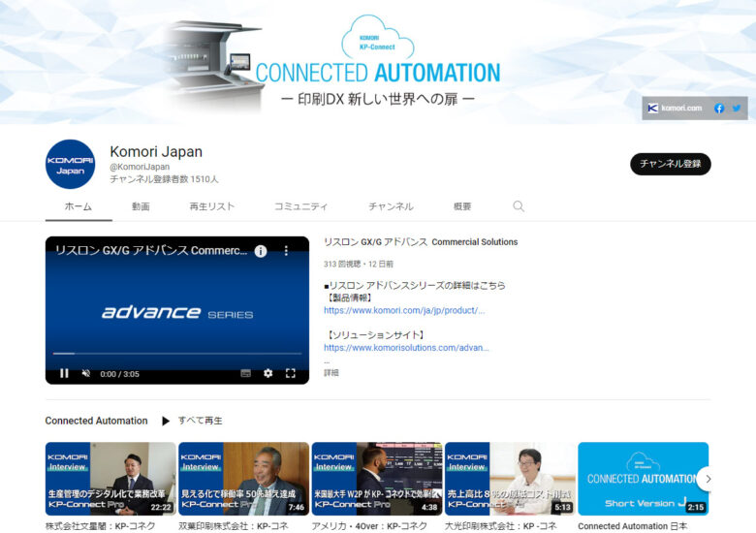Image resolution: width=756 pixels, height=533 pixels.
Task: Click the Twitter bird icon in the banner
Action: [737, 109]
